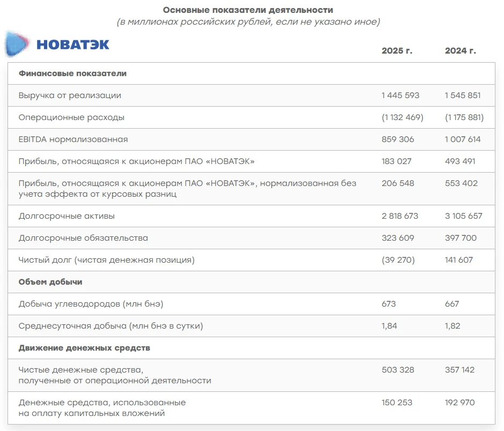This screenshot has width=504, height=431.
Task: Select operating expenses value (1 132 469)
Action: tap(403, 117)
